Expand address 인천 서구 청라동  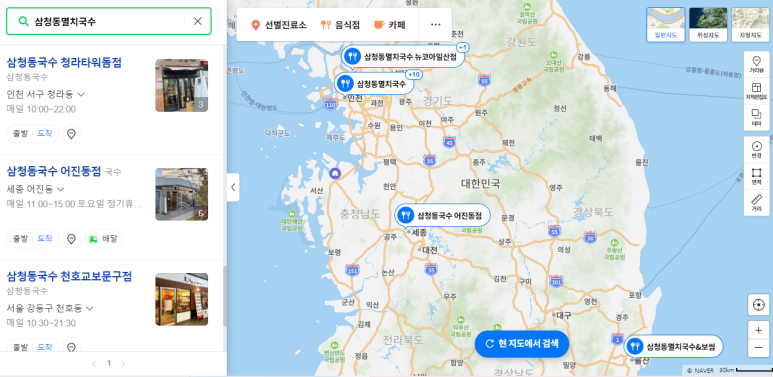(46, 94)
